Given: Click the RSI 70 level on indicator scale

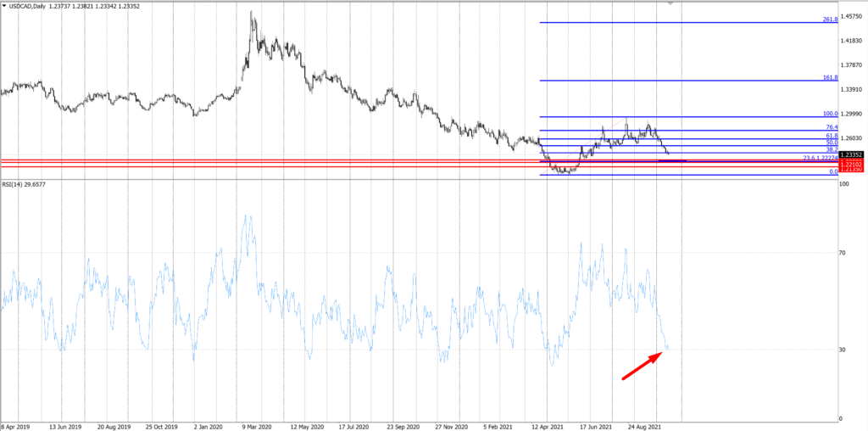Looking at the screenshot, I should tap(843, 253).
